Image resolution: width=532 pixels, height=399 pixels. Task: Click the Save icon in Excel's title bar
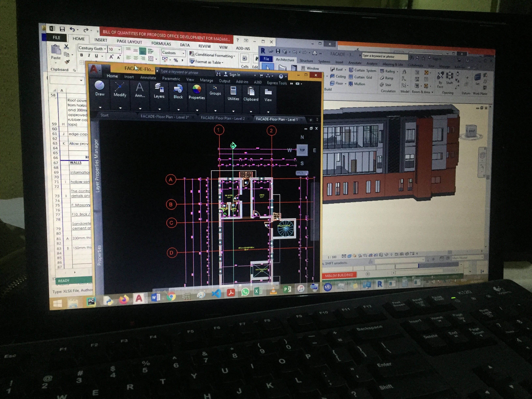pyautogui.click(x=62, y=29)
